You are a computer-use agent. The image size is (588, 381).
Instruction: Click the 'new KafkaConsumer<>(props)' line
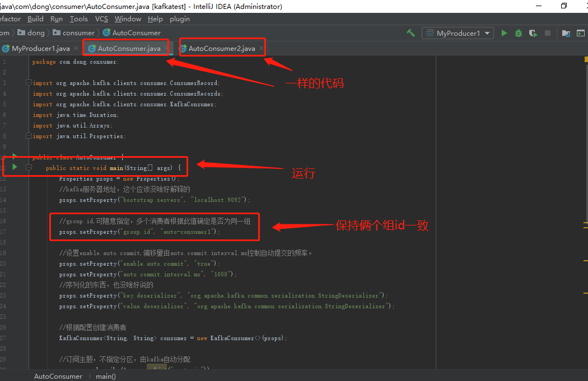[x=173, y=338]
